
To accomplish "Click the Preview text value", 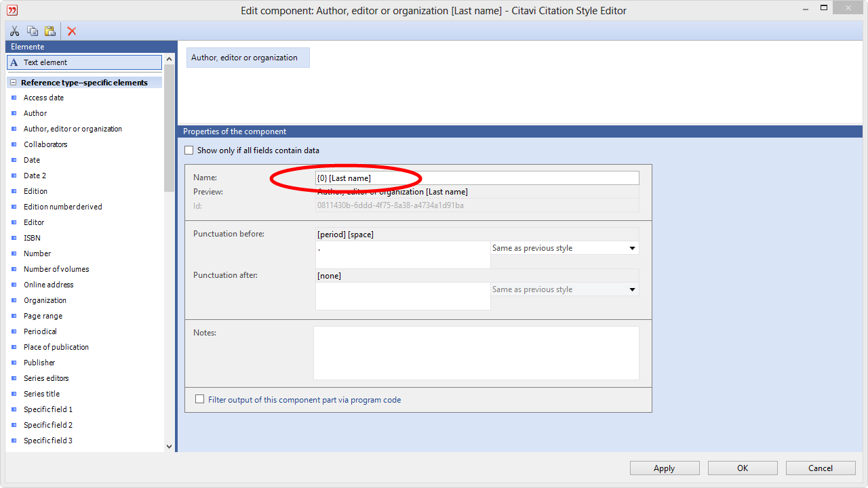I will coord(393,192).
